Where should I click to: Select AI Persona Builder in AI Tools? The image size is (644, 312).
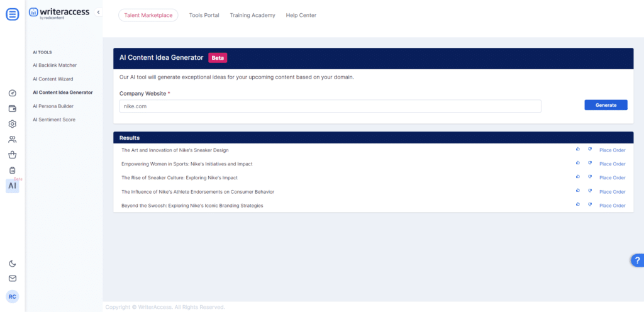click(x=53, y=106)
